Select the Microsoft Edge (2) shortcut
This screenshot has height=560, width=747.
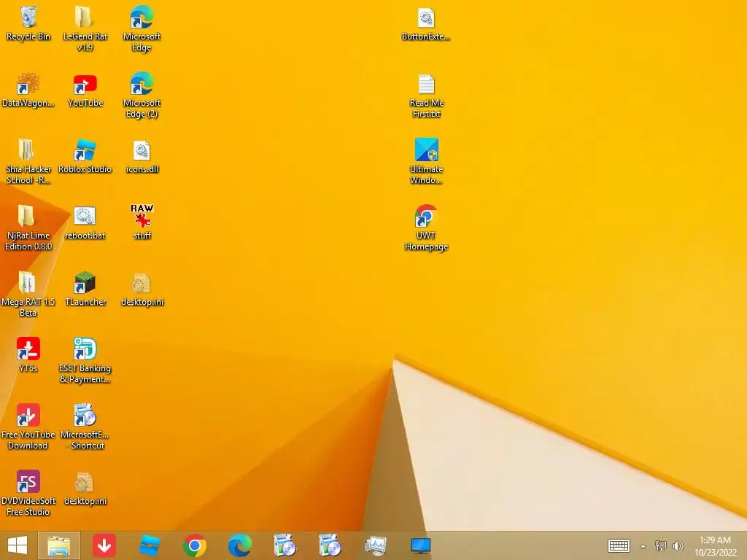click(142, 95)
